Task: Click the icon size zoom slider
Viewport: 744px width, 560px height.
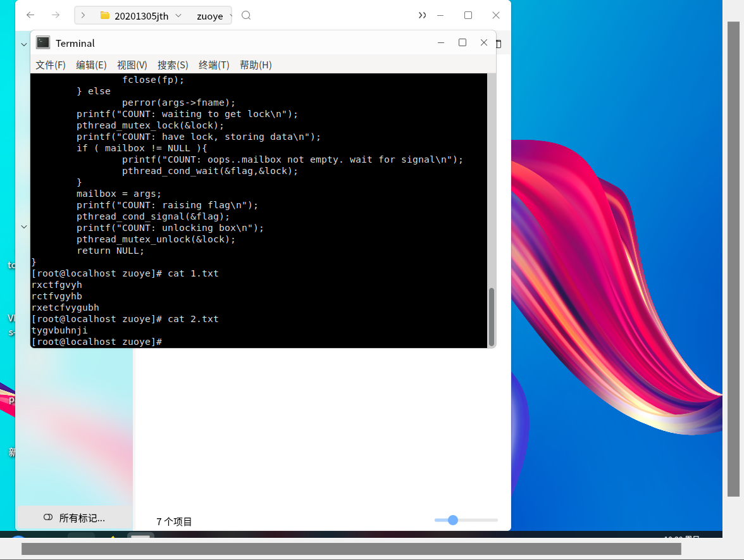Action: (x=466, y=520)
